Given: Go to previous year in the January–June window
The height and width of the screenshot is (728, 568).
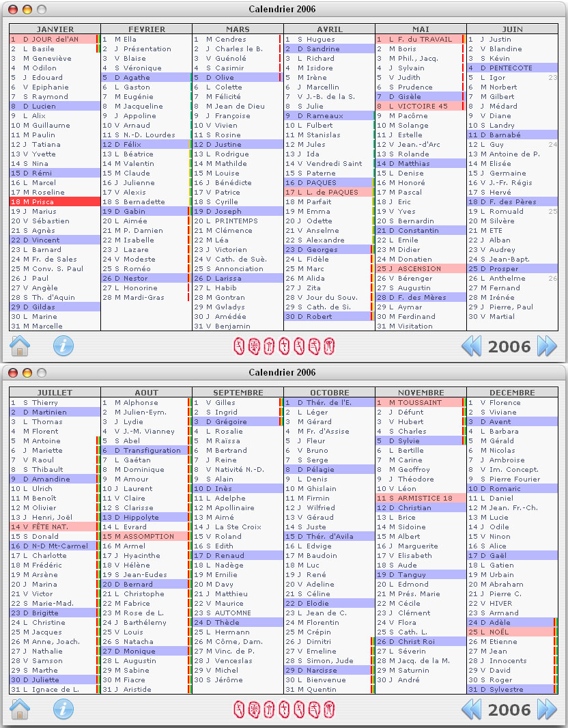Looking at the screenshot, I should [x=472, y=346].
